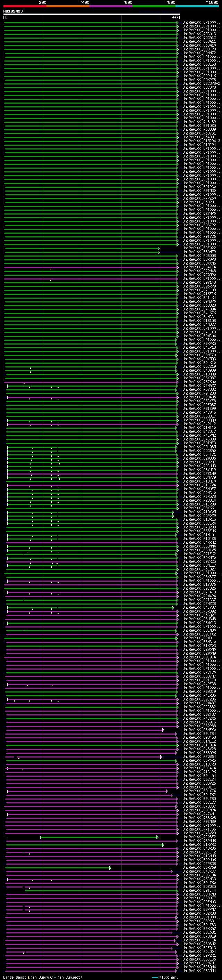Select hit label UniRef100_Q641I4
222x980 pixels.
pos(199,267)
